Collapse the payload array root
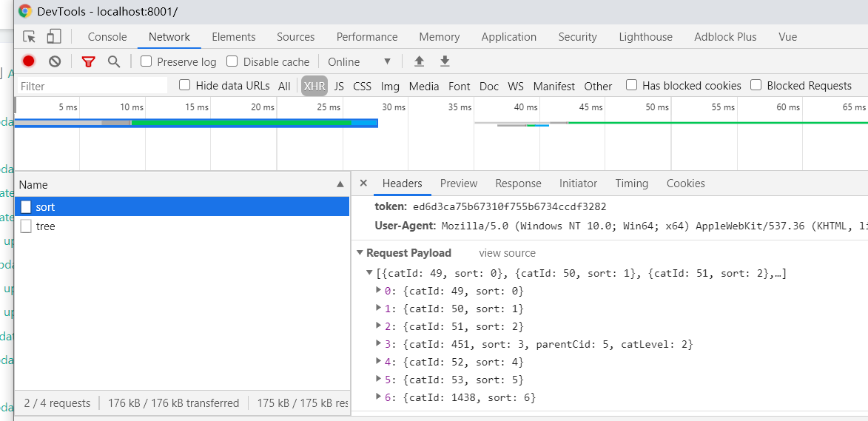 click(370, 273)
